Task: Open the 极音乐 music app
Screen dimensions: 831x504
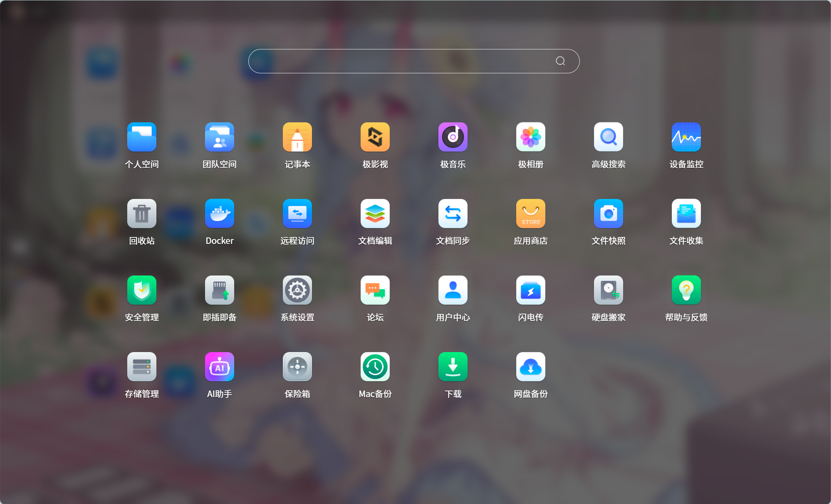Action: pyautogui.click(x=453, y=137)
